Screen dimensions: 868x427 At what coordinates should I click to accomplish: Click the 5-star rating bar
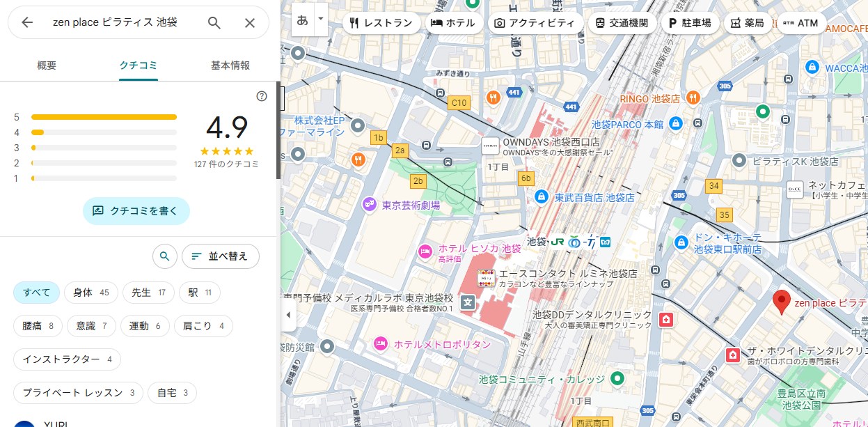point(104,117)
